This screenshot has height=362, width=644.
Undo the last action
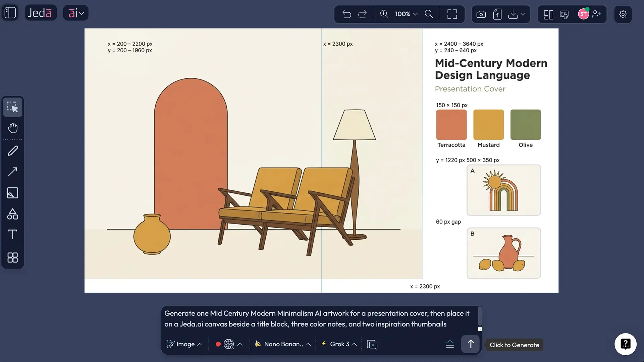(x=347, y=14)
